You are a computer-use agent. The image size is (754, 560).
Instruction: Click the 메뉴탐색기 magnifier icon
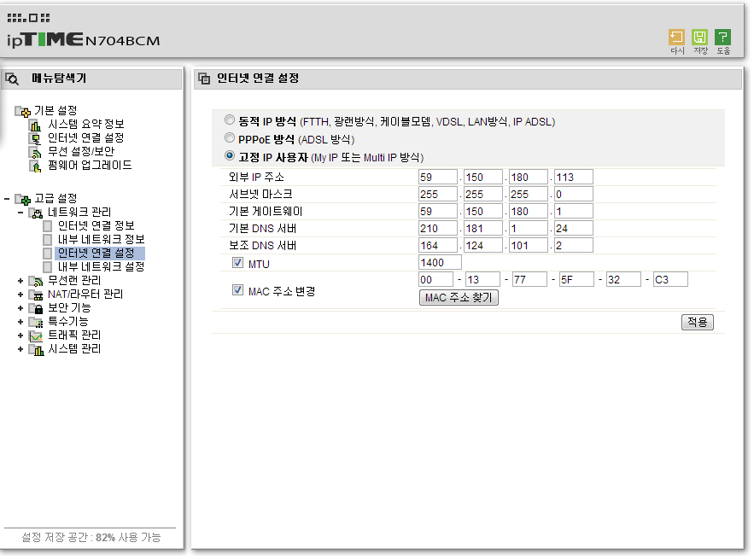[12, 79]
